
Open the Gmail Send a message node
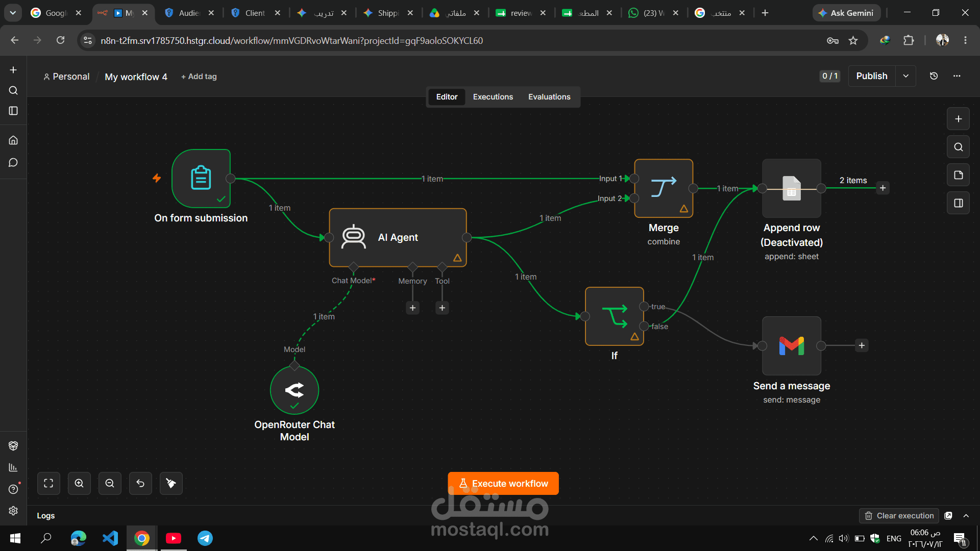[792, 346]
